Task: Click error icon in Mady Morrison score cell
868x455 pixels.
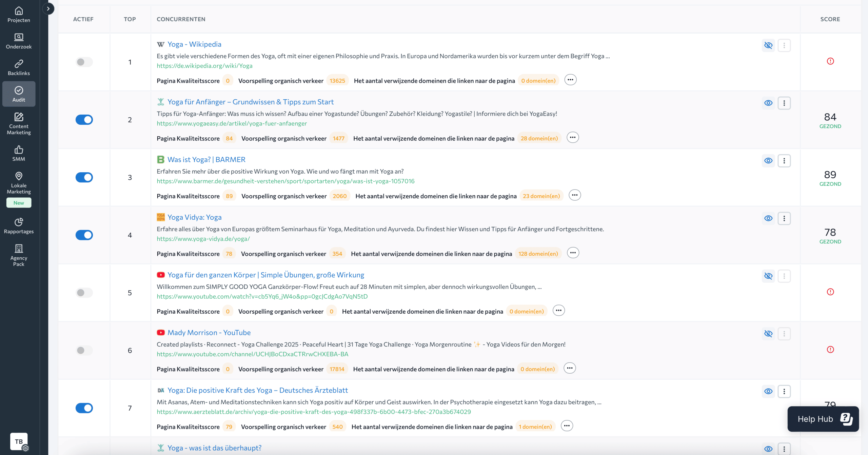Action: pyautogui.click(x=830, y=349)
